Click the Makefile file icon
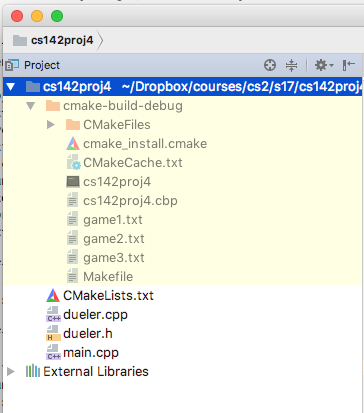This screenshot has height=413, width=364. 72,276
